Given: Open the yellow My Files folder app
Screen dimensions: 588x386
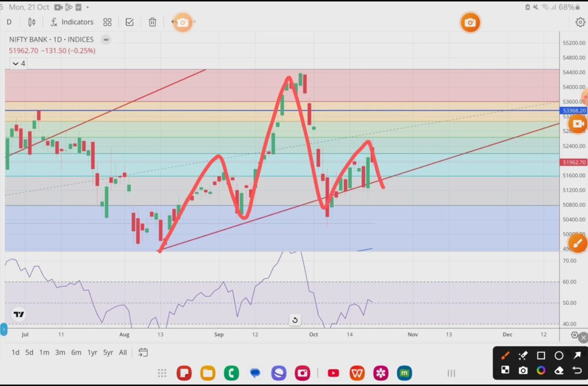Looking at the screenshot, I should (x=208, y=373).
